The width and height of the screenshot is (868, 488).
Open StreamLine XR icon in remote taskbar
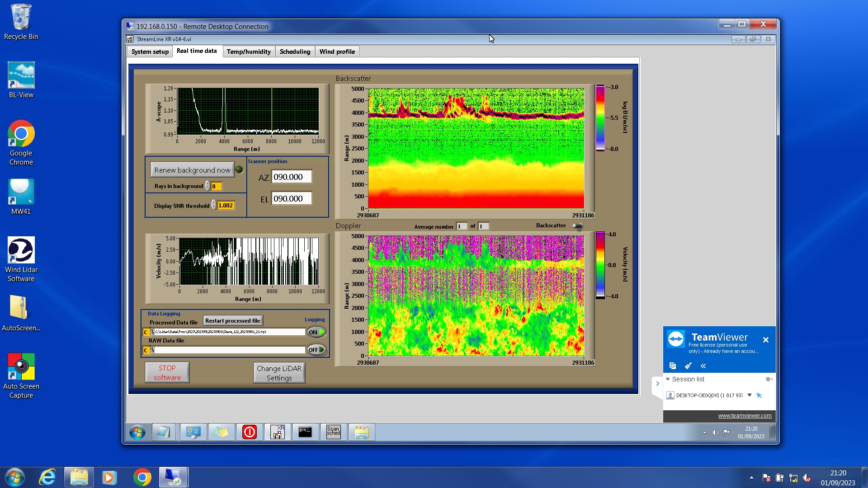coord(277,432)
